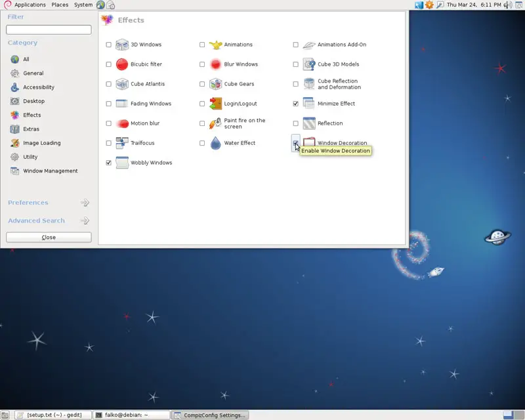Screen dimensions: 525x420
Task: Open the Cube Atlantis icon
Action: tap(122, 84)
